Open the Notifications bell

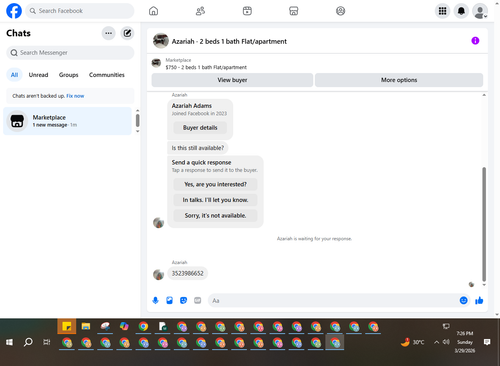pos(461,11)
